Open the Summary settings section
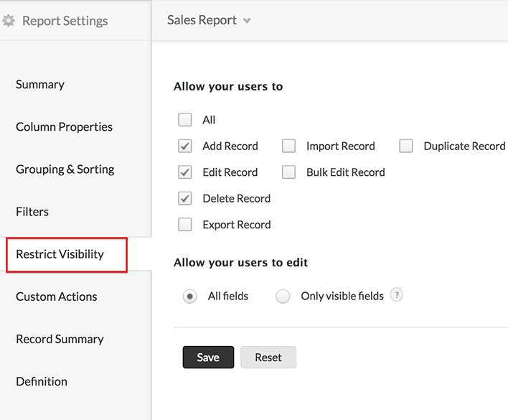This screenshot has height=420, width=508. tap(40, 85)
